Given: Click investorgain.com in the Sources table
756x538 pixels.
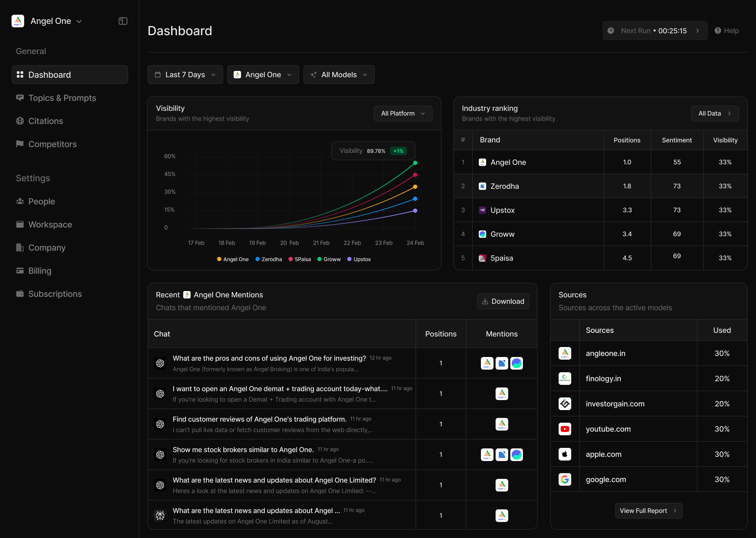Looking at the screenshot, I should pos(615,404).
